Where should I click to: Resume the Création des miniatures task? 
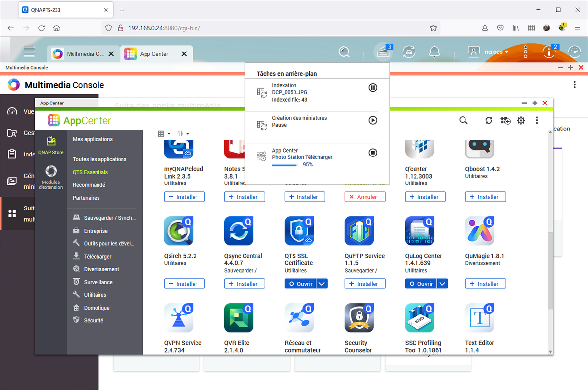pyautogui.click(x=373, y=120)
